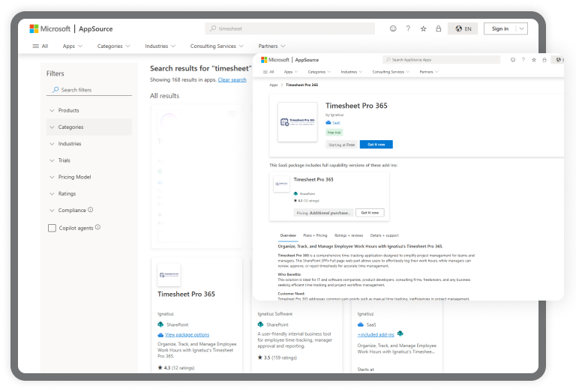Click SharePoint icon in Ignatiuz Software card
The height and width of the screenshot is (392, 576).
point(260,325)
